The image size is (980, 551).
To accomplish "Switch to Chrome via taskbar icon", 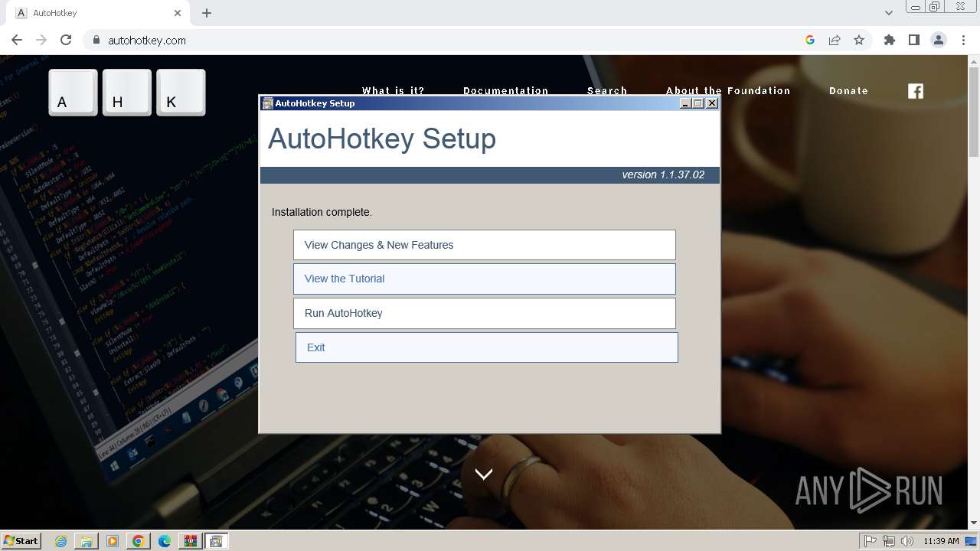I will click(139, 541).
